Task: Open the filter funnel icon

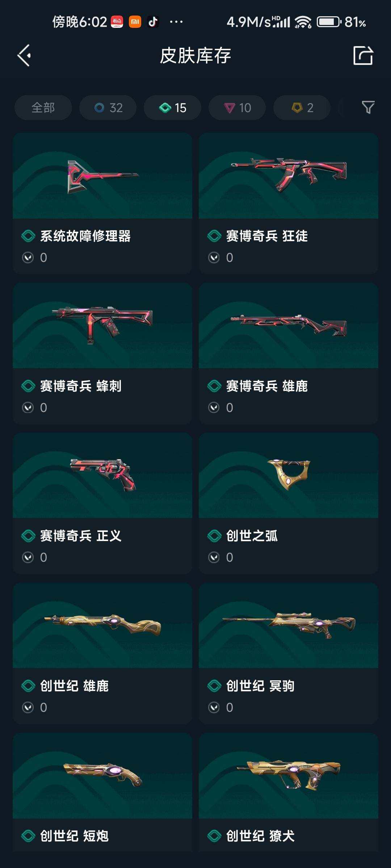Action: pos(368,107)
